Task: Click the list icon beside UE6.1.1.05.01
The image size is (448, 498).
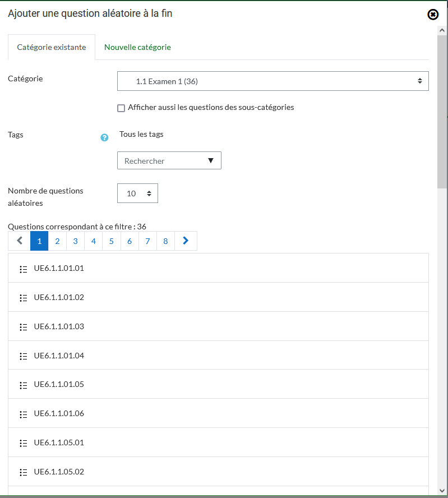Action: pyautogui.click(x=23, y=442)
